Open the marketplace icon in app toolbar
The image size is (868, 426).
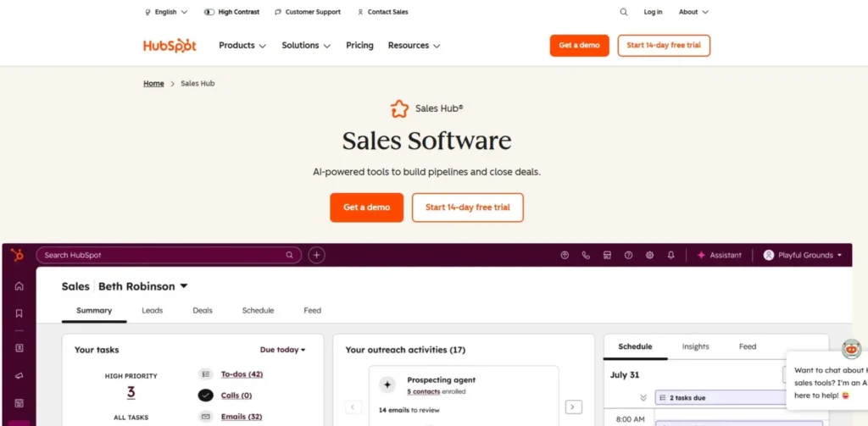pos(607,255)
